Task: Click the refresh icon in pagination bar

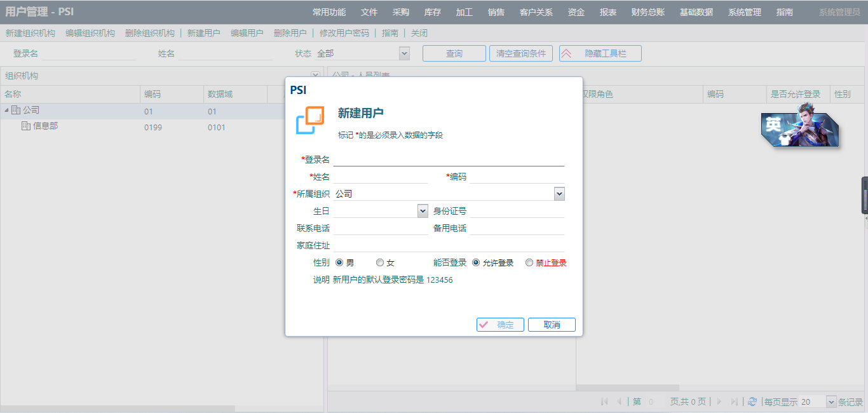Action: click(752, 402)
